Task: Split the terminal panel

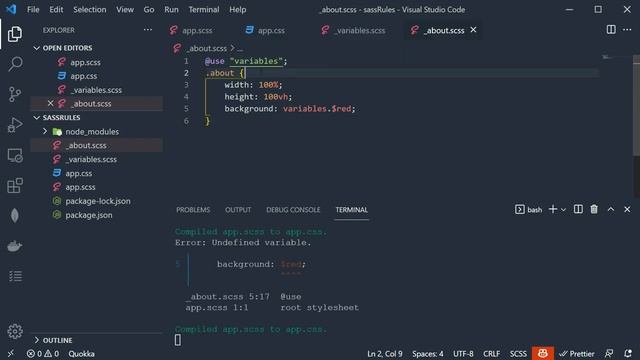Action: click(578, 209)
